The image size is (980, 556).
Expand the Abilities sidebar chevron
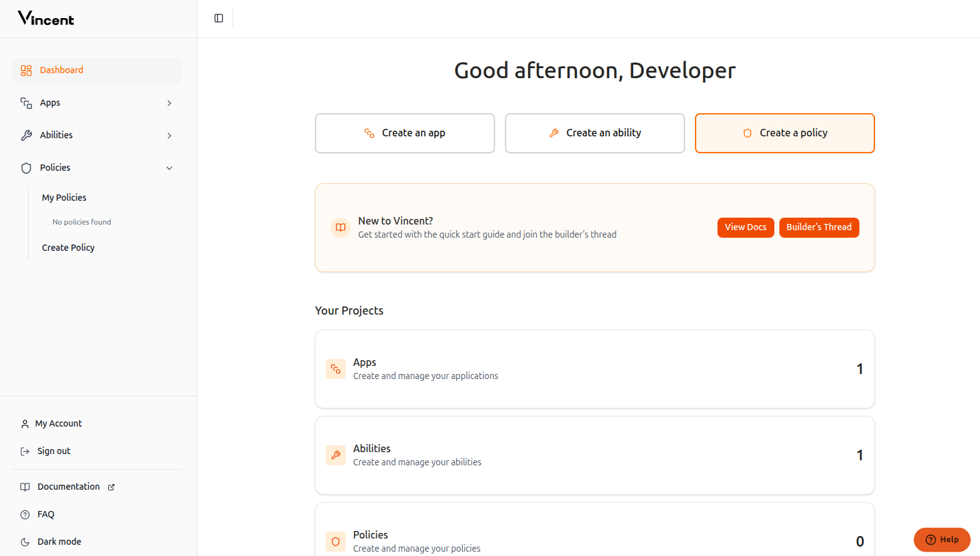169,136
